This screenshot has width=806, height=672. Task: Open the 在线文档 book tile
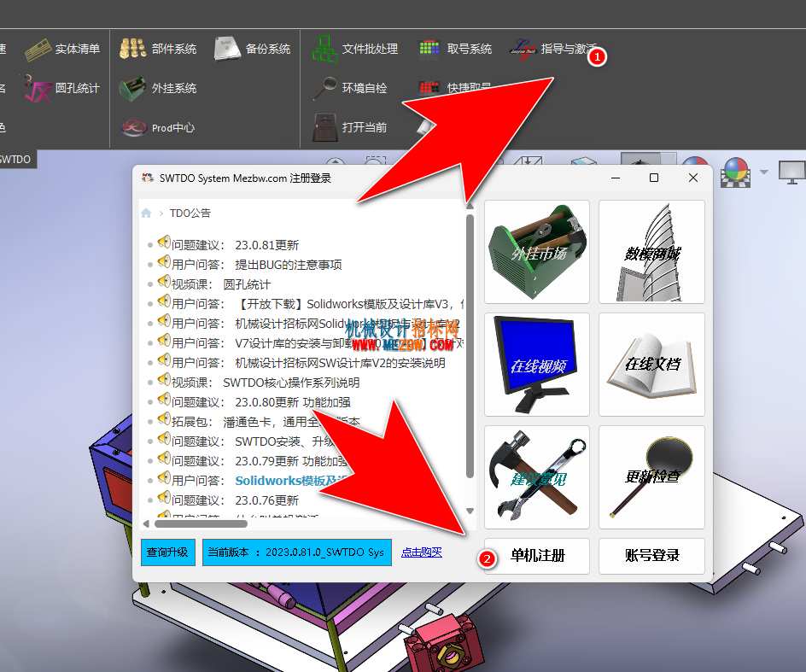pyautogui.click(x=651, y=365)
